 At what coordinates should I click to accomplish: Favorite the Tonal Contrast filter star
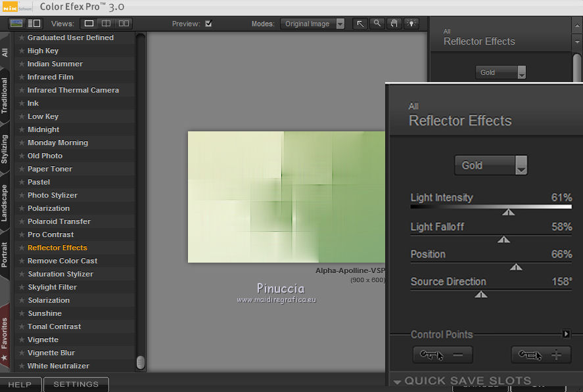(x=22, y=326)
